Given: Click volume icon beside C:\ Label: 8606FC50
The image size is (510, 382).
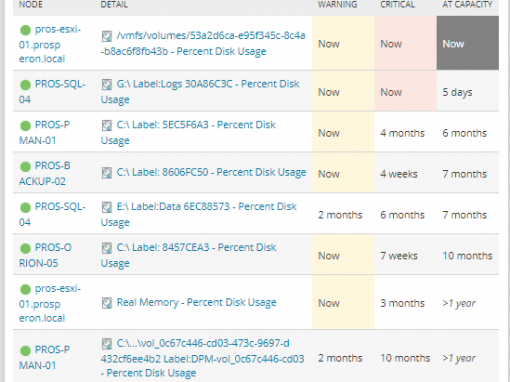Looking at the screenshot, I should click(x=107, y=173).
